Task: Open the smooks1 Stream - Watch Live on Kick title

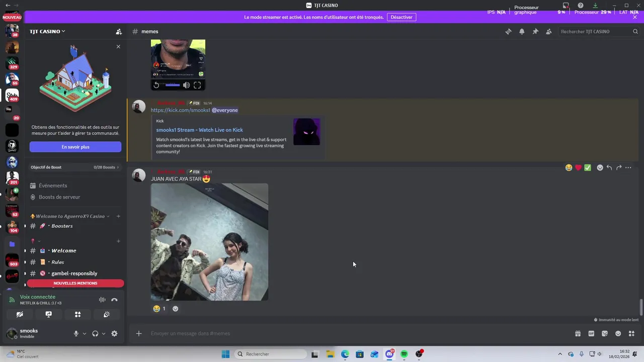Action: tap(199, 130)
